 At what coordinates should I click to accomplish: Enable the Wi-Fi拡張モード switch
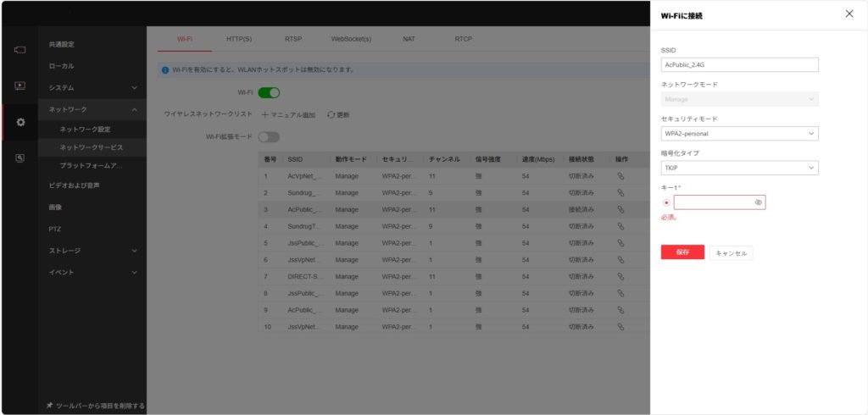(x=269, y=136)
